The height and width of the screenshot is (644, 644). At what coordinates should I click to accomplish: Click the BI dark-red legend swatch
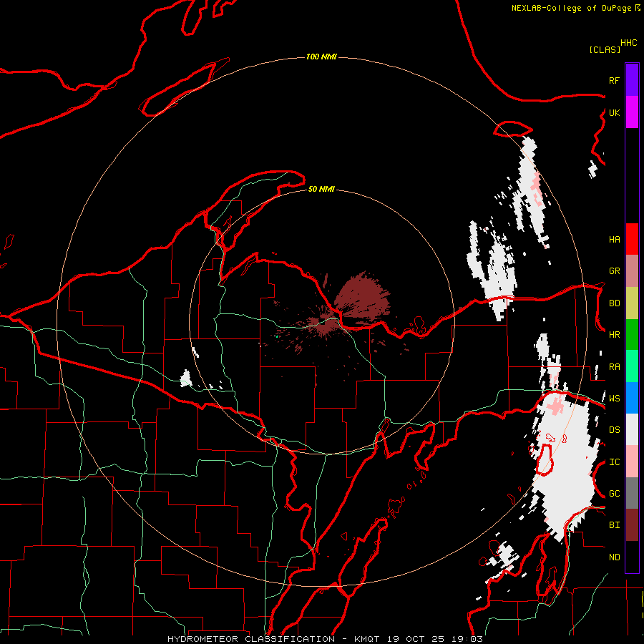[632, 525]
